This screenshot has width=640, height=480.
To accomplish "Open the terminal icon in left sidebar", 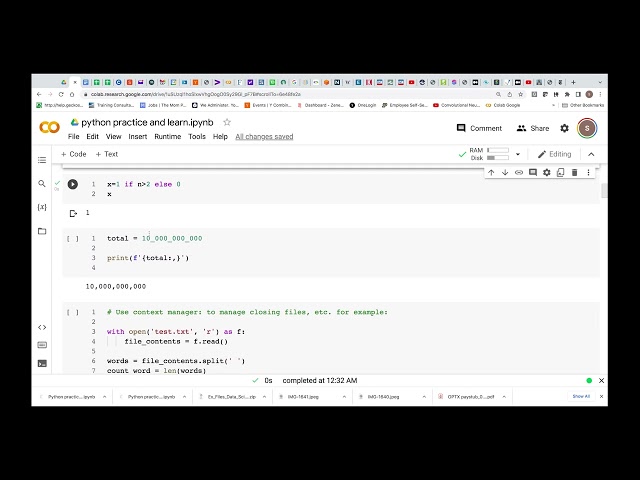I will click(42, 363).
